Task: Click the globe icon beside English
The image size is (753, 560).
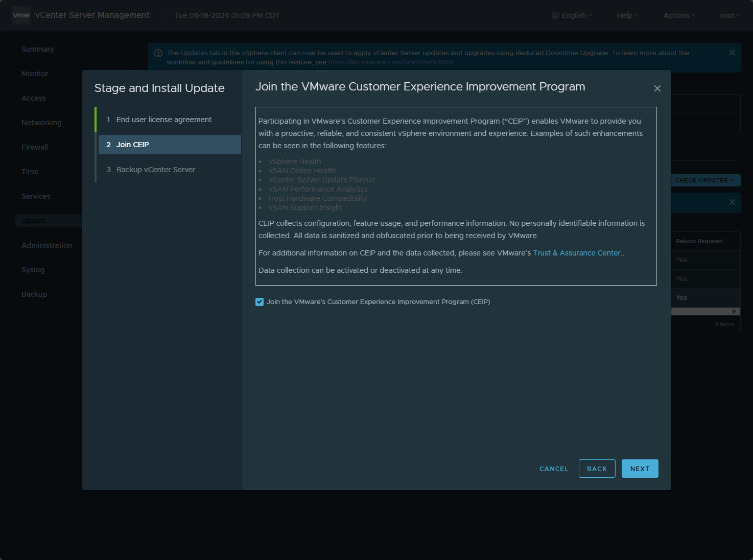Action: [x=555, y=15]
